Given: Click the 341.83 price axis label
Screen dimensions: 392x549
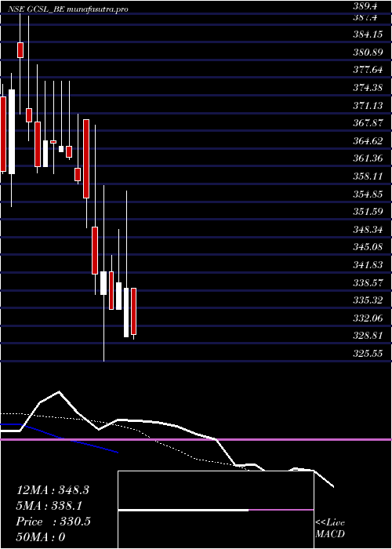Looking at the screenshot, I should tap(367, 265).
